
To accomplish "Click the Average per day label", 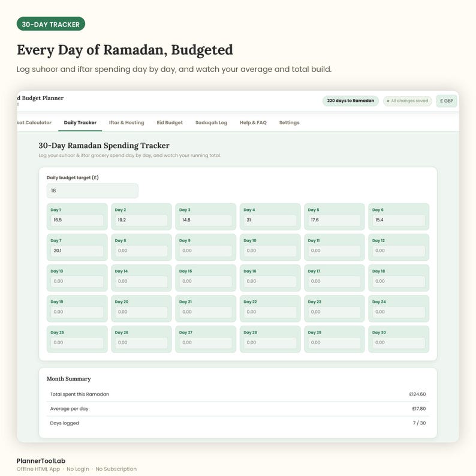I will [x=69, y=409].
